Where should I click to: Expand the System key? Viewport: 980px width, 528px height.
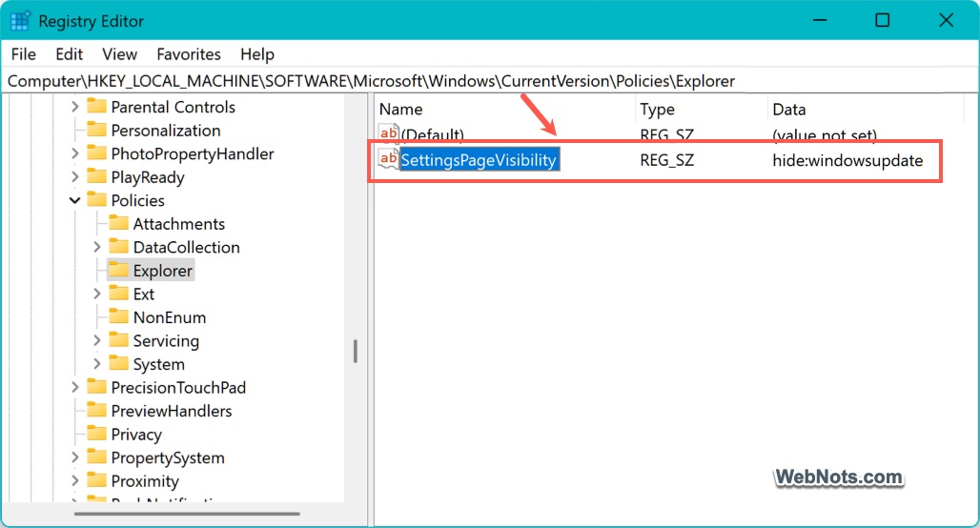pyautogui.click(x=97, y=364)
